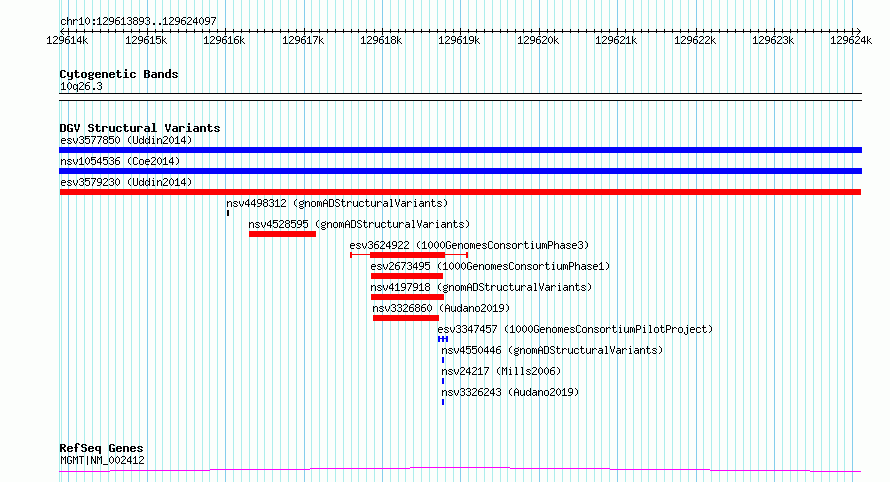Click the 129624k ruler label
The height and width of the screenshot is (482, 890).
851,40
